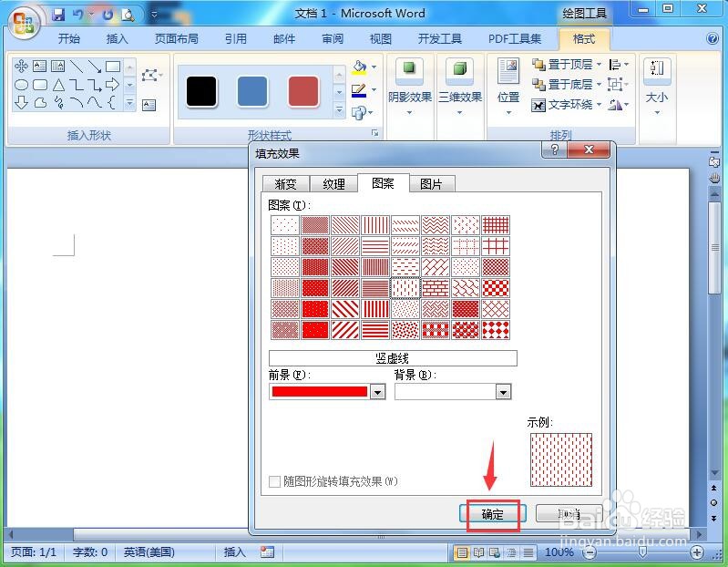
Task: Save the document via quick access toolbar
Action: (x=58, y=15)
